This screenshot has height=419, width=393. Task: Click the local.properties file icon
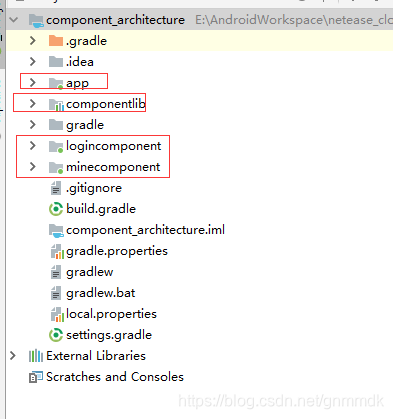(x=57, y=314)
